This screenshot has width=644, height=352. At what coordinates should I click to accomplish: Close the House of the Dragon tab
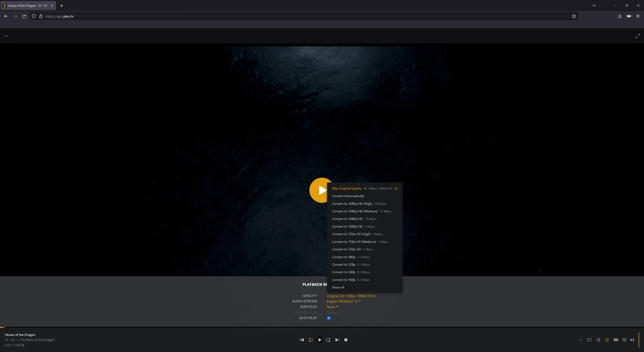click(52, 6)
